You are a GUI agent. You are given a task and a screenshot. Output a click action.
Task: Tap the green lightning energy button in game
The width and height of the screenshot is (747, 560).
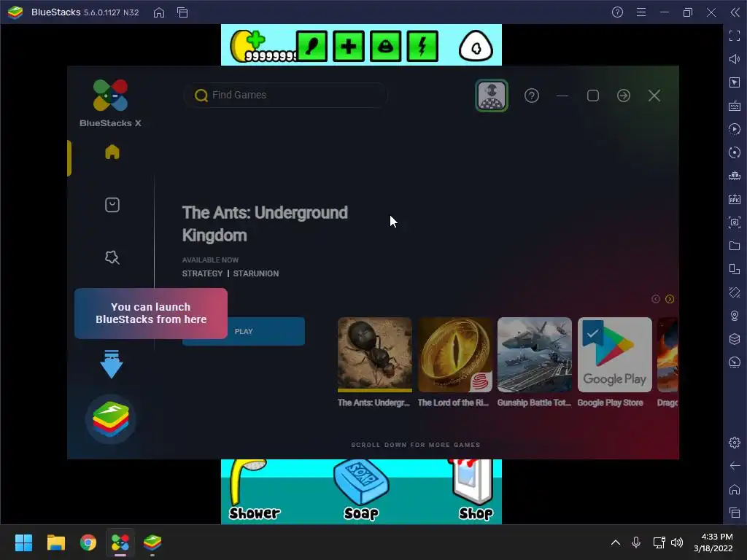pos(422,46)
